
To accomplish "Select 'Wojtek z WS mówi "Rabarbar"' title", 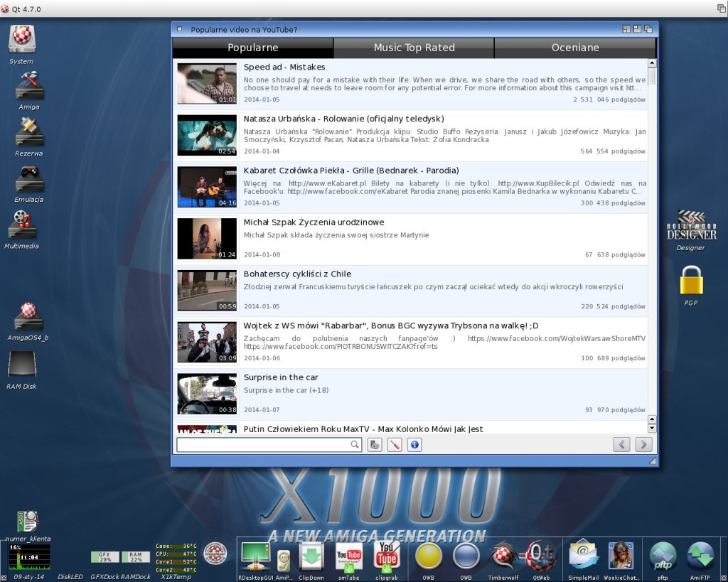I will (x=391, y=325).
